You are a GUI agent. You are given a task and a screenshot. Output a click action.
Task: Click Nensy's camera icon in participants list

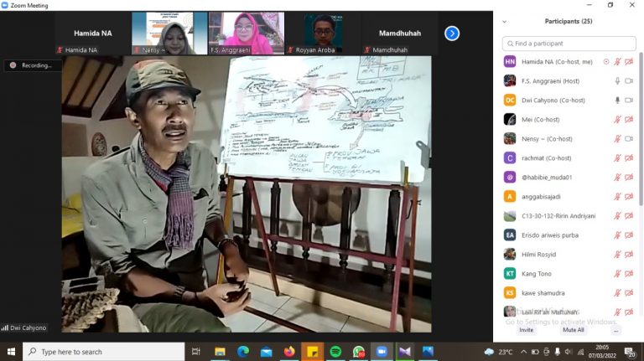629,139
